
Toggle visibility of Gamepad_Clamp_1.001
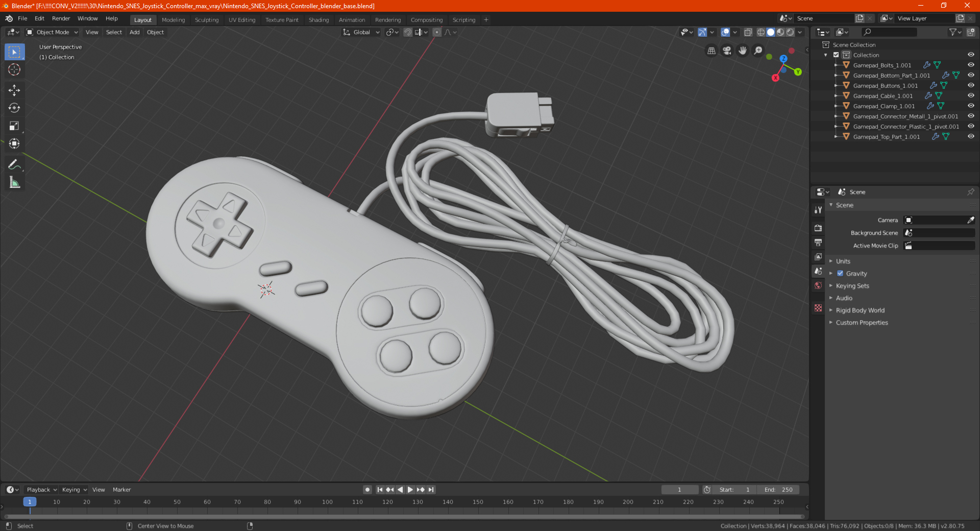pyautogui.click(x=971, y=106)
